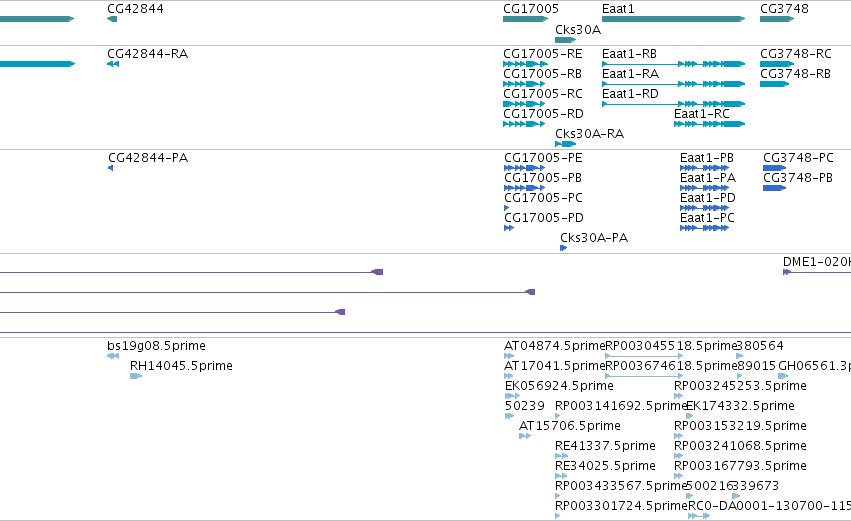This screenshot has width=851, height=521.
Task: Select EST label AT15706.5prime
Action: pos(570,426)
